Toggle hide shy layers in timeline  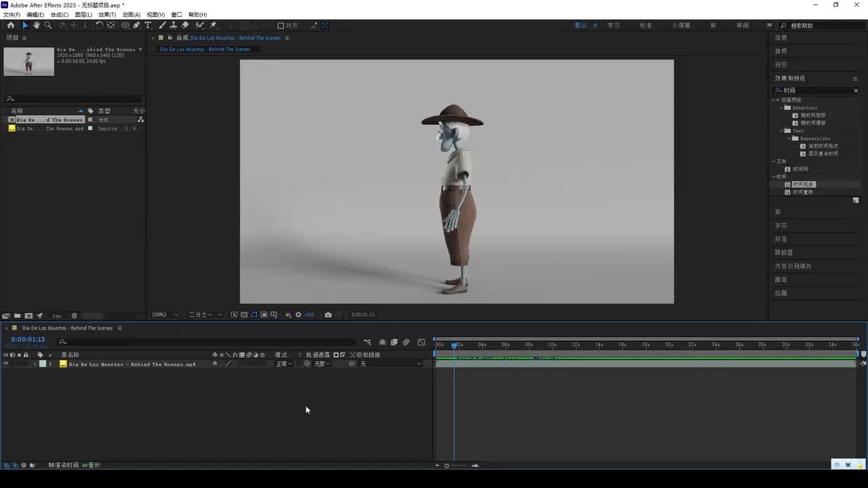pos(382,342)
